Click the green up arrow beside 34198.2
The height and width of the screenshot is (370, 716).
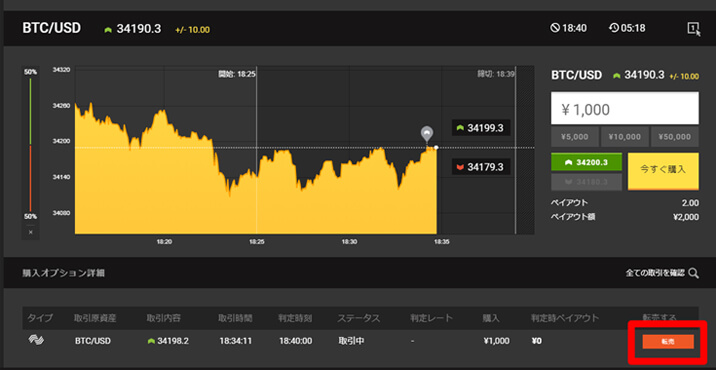(x=151, y=341)
